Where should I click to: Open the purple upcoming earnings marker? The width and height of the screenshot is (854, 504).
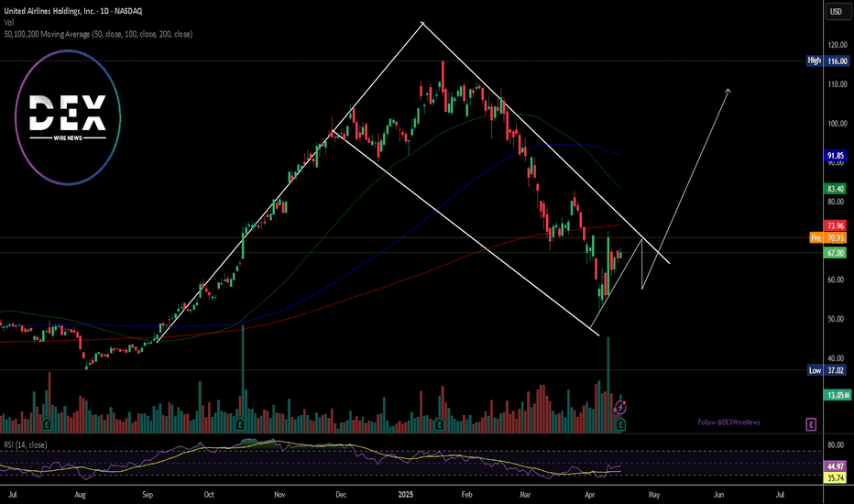click(x=811, y=424)
